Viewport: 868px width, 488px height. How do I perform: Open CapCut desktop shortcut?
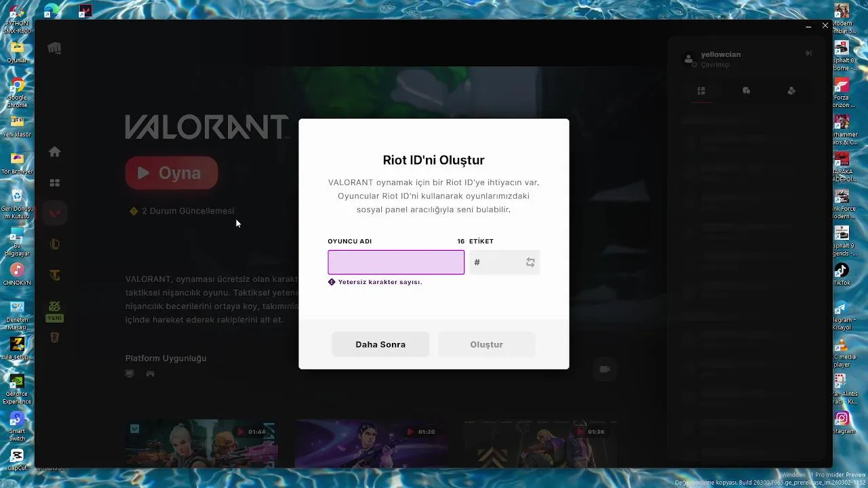(x=17, y=460)
